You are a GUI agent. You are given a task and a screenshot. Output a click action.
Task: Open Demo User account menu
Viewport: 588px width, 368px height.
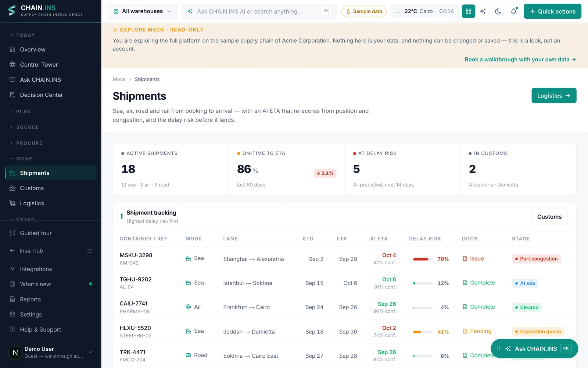click(x=51, y=352)
